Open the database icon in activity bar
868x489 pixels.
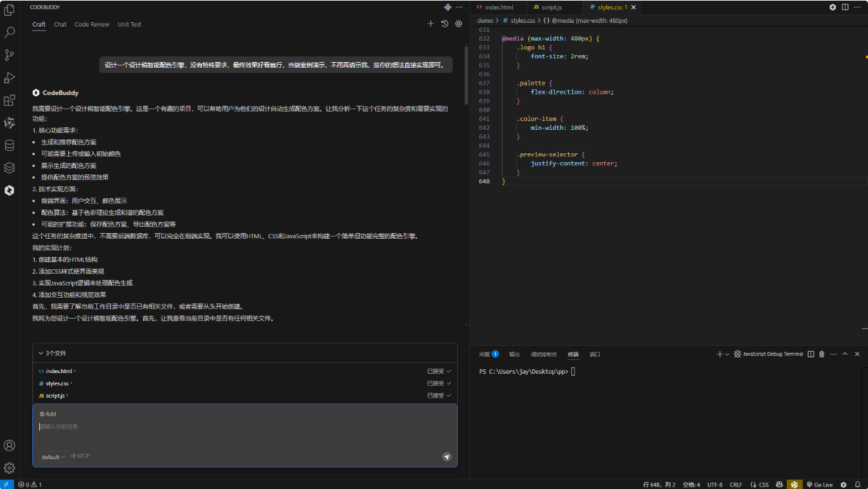click(x=10, y=146)
